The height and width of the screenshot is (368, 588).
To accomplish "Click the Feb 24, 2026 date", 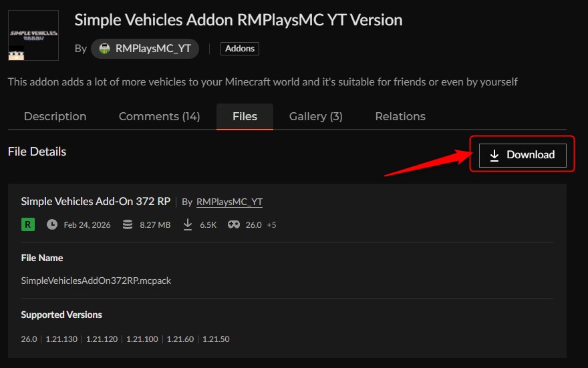I will click(87, 225).
